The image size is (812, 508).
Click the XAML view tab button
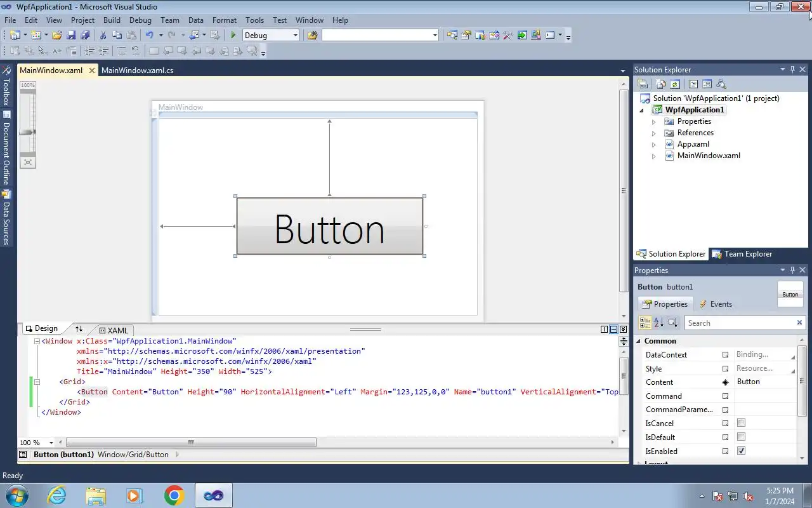click(114, 330)
